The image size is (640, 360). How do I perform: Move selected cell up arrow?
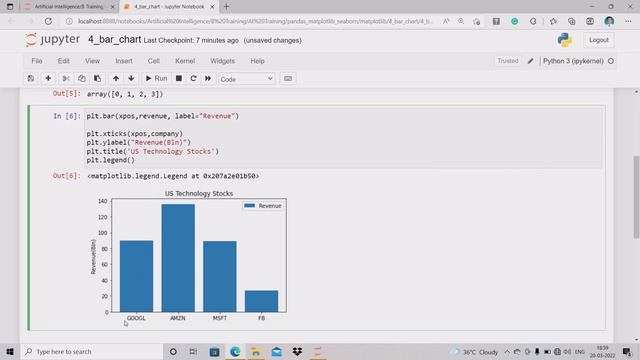point(116,78)
